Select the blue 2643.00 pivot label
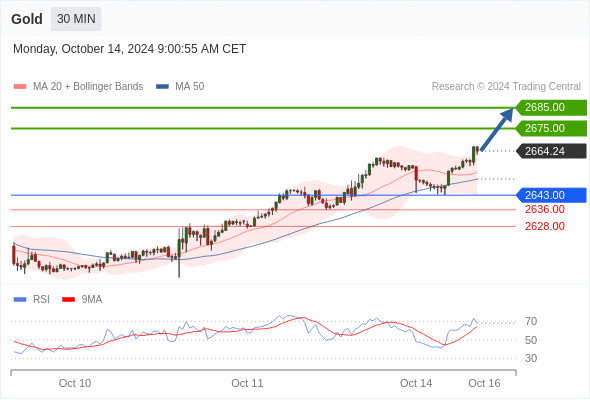 point(551,195)
